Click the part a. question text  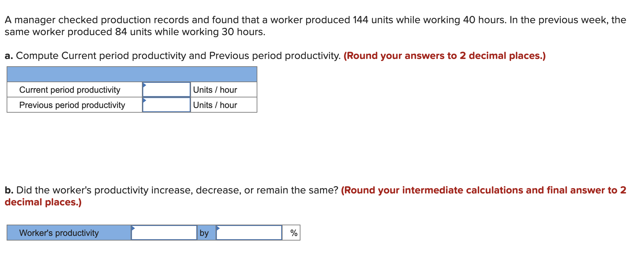[x=173, y=56]
